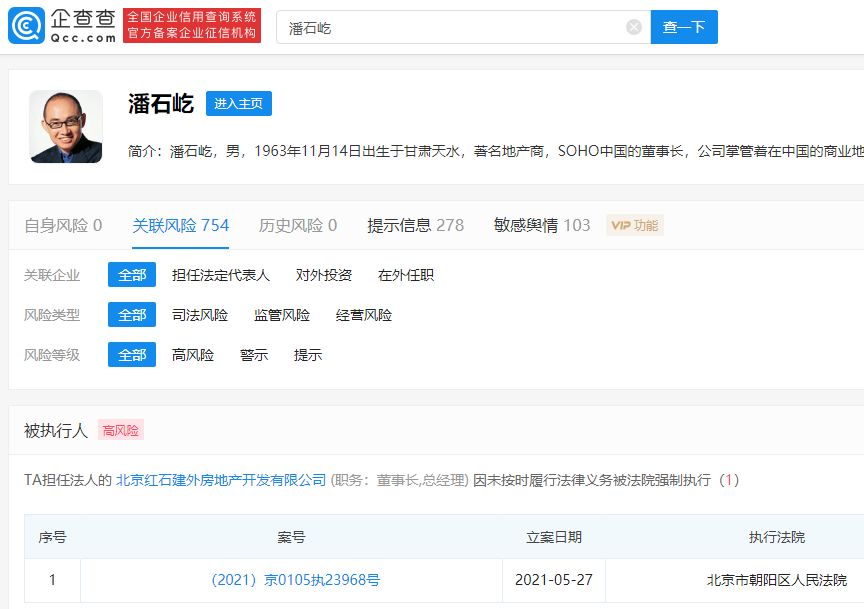
Task: Click the 2021-05-27 filing date cell
Action: tap(554, 580)
